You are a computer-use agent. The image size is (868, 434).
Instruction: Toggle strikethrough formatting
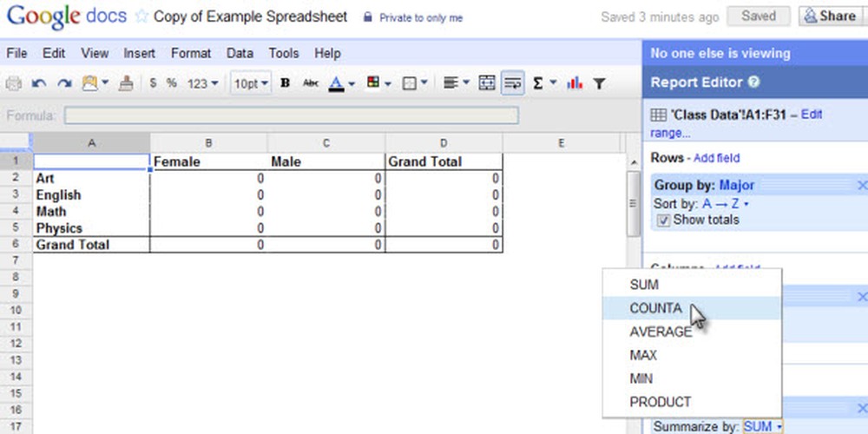(x=311, y=83)
